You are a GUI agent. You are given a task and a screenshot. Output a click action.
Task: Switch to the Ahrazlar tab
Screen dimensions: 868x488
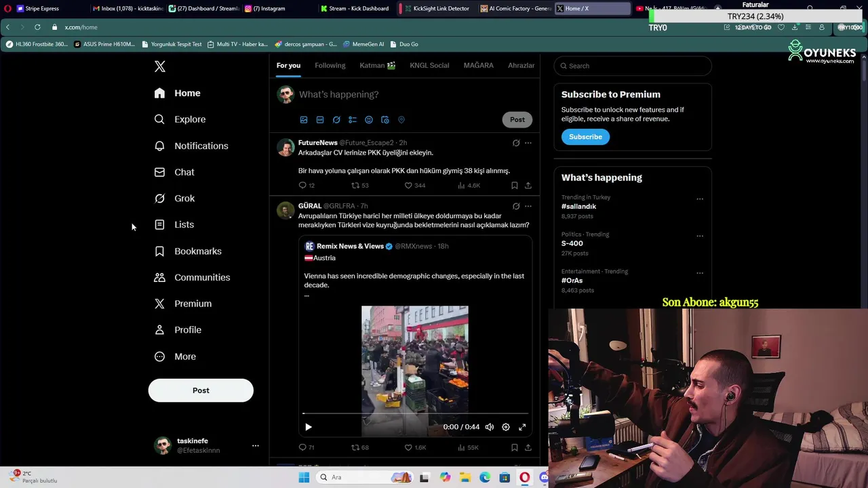pos(521,66)
